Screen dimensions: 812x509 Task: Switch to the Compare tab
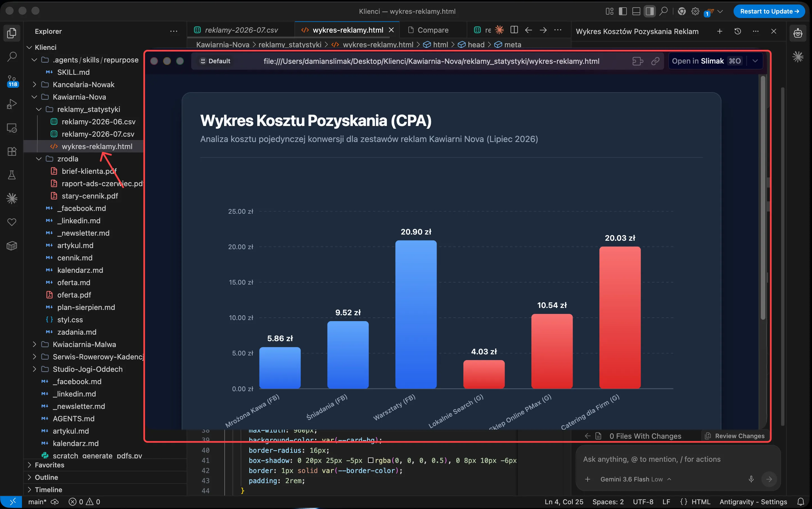[433, 30]
